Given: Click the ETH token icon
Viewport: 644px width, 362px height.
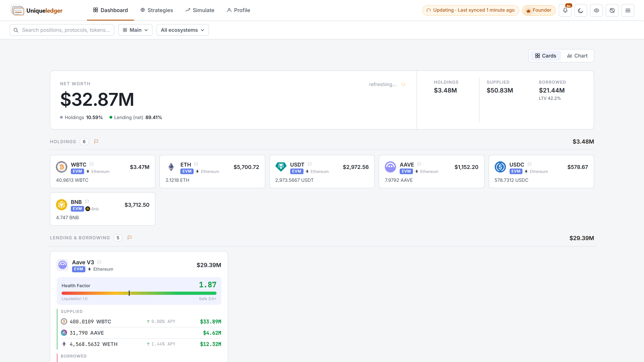Looking at the screenshot, I should (171, 167).
